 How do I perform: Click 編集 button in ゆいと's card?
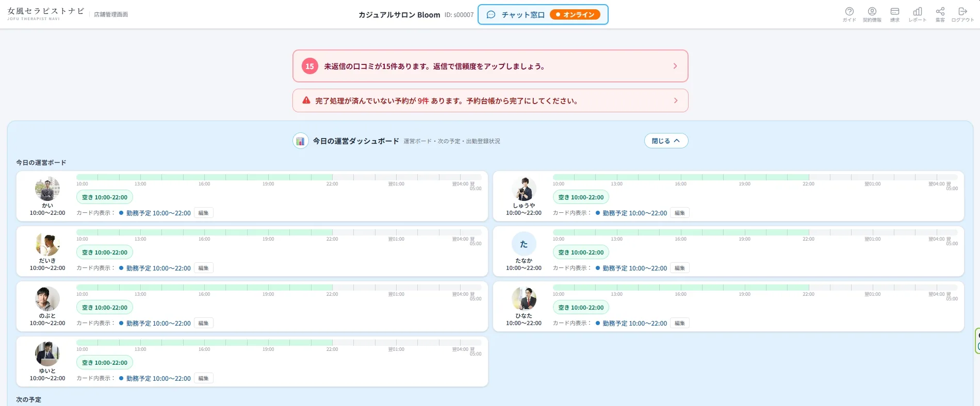click(x=204, y=378)
